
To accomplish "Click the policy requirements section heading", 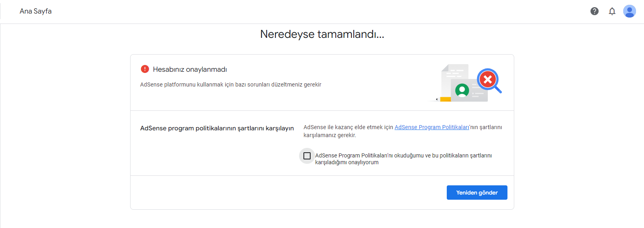I will pos(217,128).
